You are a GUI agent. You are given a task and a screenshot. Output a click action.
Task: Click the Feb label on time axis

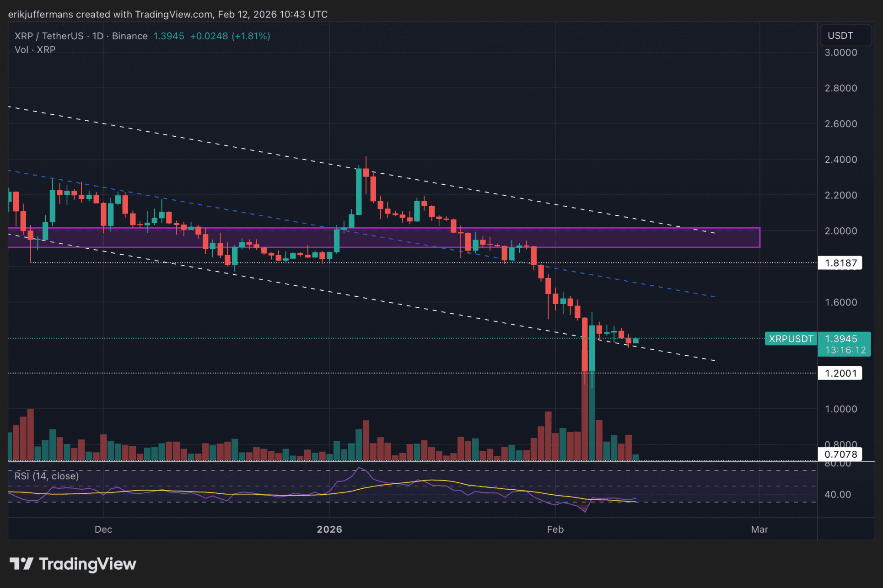(555, 529)
